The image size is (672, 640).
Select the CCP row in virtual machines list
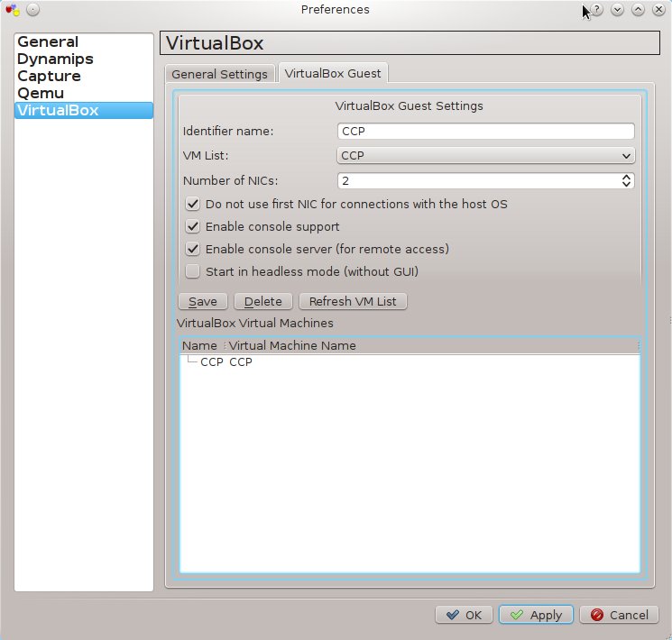410,362
